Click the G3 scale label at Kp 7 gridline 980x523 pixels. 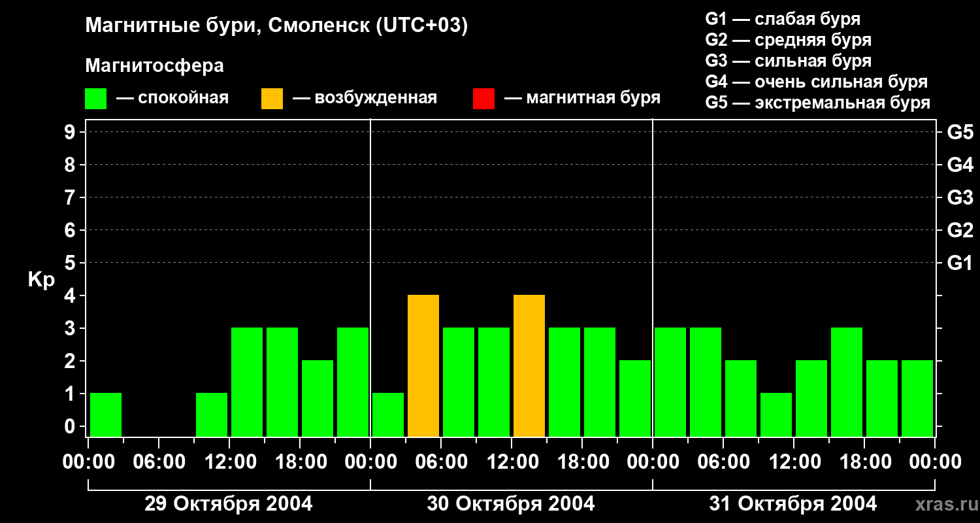point(960,197)
